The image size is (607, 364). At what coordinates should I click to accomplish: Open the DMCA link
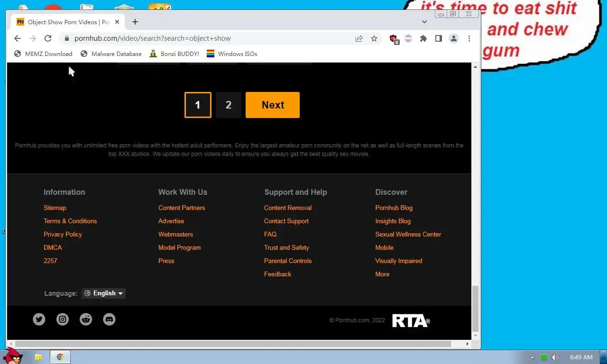tap(53, 247)
